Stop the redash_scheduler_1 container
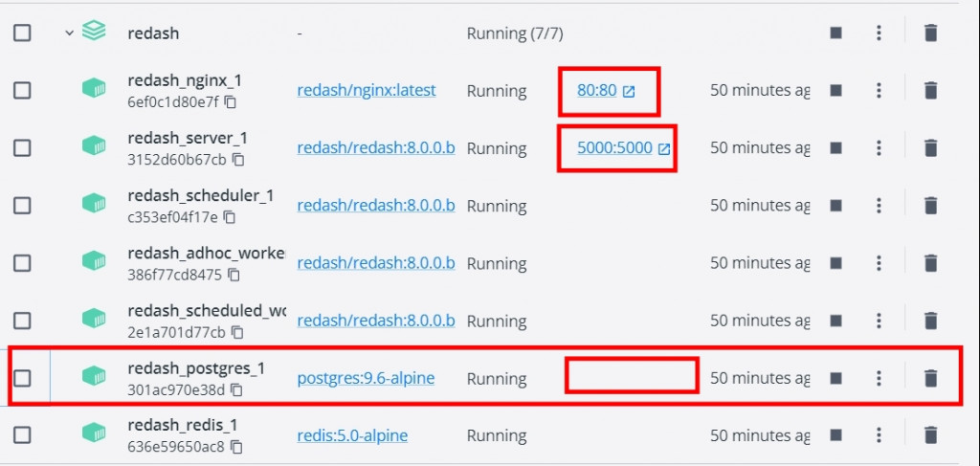Image resolution: width=980 pixels, height=466 pixels. [x=836, y=206]
